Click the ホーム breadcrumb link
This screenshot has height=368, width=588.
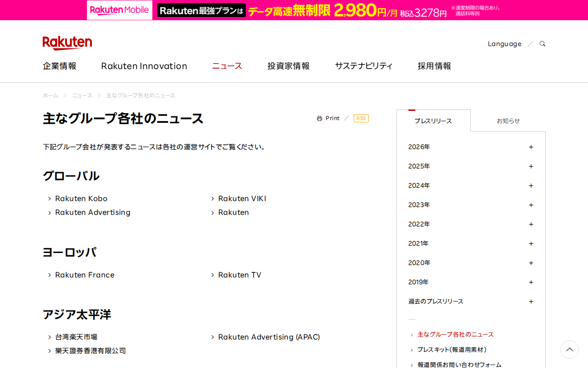click(x=50, y=95)
